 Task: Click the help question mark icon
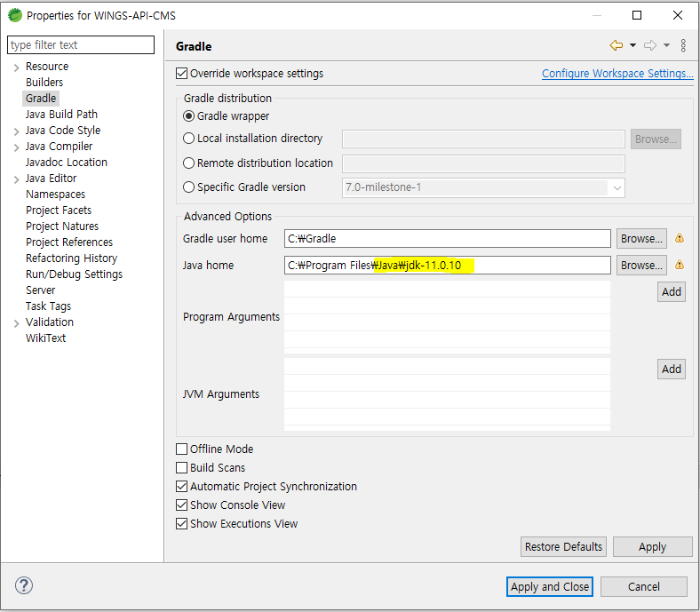[x=24, y=585]
